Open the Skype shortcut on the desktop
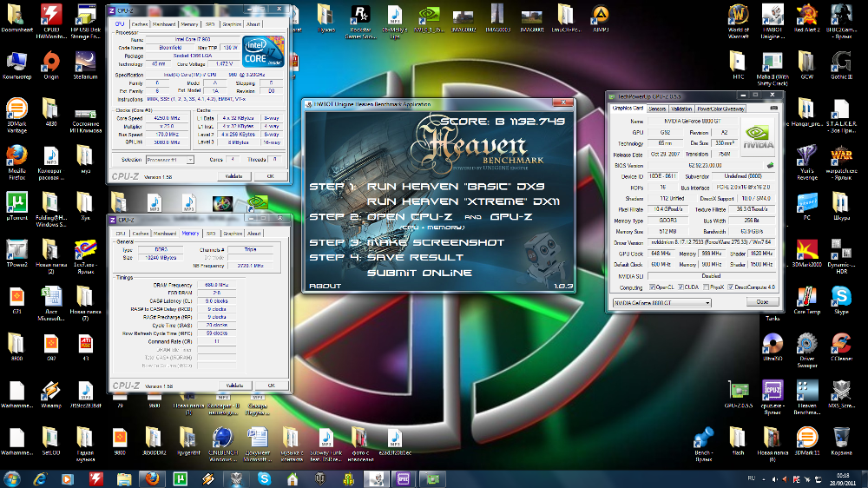Viewport: 868px width, 488px height. click(x=841, y=300)
